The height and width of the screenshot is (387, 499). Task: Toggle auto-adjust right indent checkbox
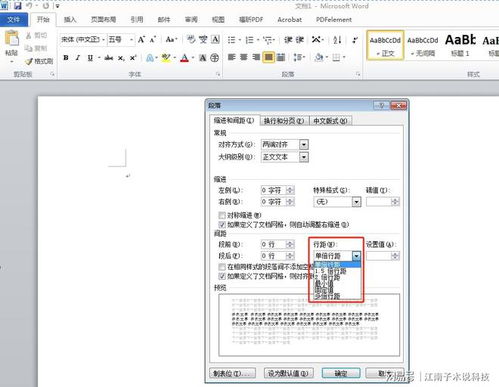tap(222, 224)
